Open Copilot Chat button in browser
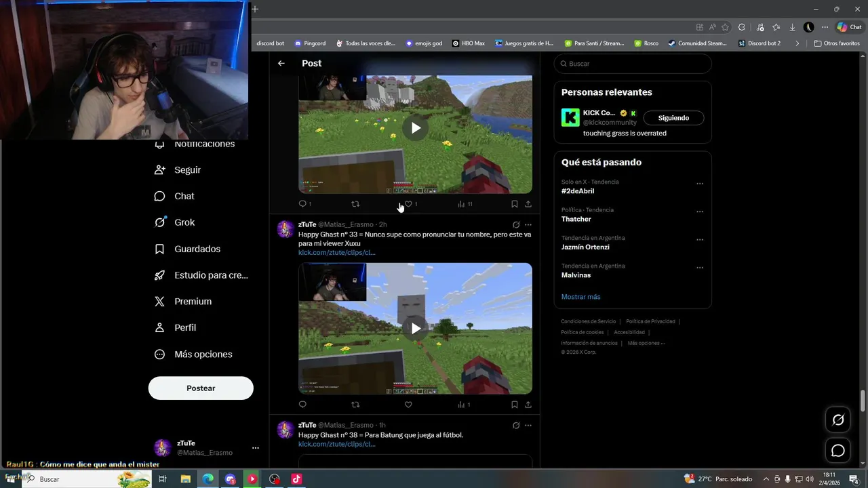The image size is (868, 488). point(850,27)
